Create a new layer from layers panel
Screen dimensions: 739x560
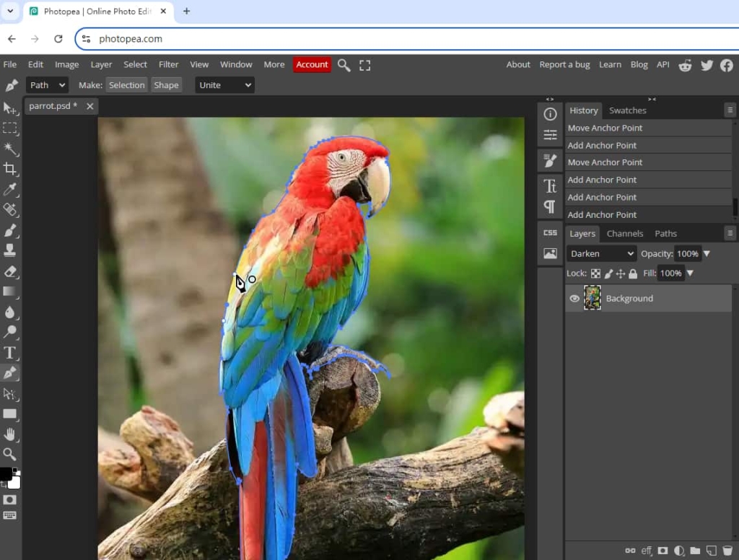point(711,551)
